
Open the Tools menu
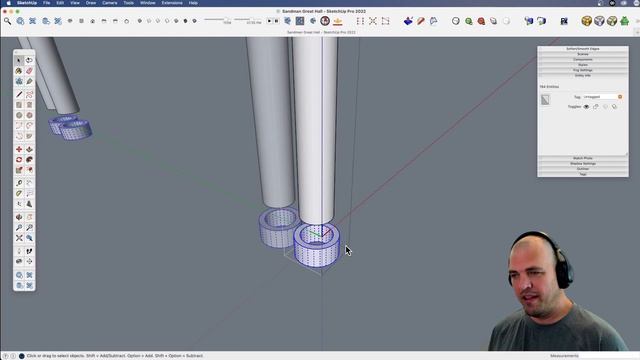coord(129,3)
